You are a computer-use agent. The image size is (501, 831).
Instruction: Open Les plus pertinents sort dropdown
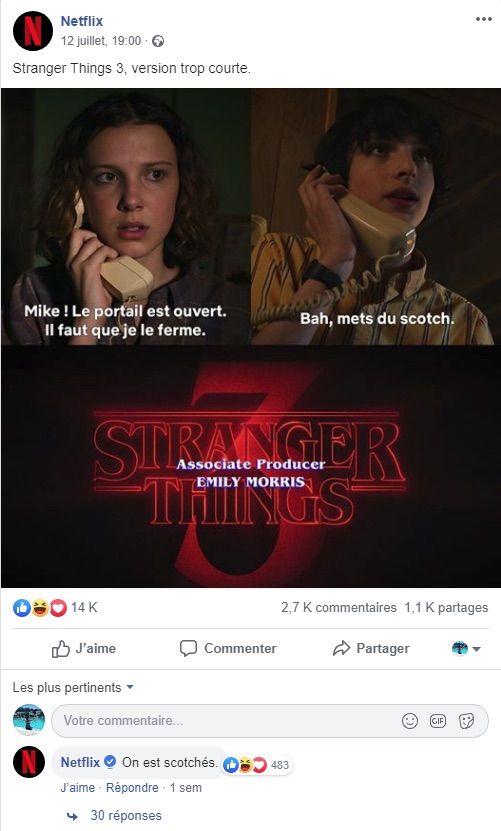73,687
